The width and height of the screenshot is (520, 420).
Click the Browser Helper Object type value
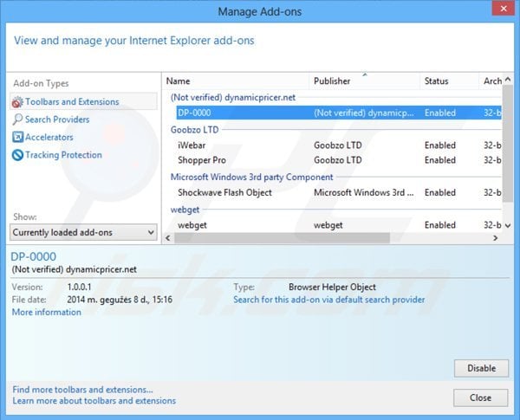point(332,287)
